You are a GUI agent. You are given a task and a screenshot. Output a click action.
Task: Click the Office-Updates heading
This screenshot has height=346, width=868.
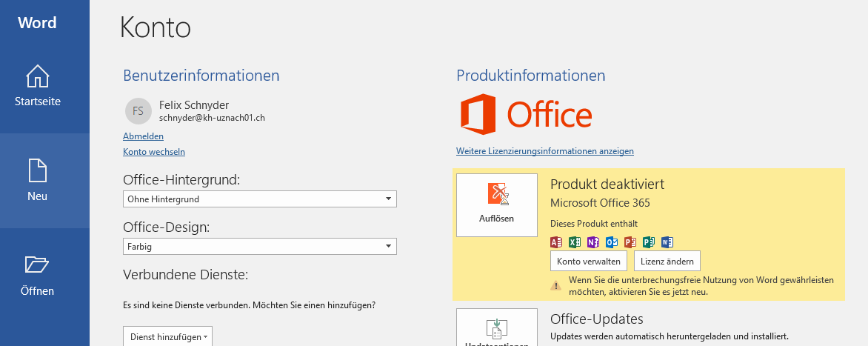tap(597, 319)
